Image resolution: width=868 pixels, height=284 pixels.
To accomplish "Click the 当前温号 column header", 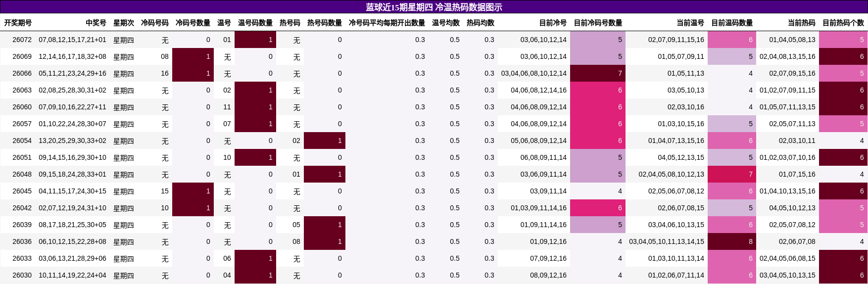I will pos(690,23).
